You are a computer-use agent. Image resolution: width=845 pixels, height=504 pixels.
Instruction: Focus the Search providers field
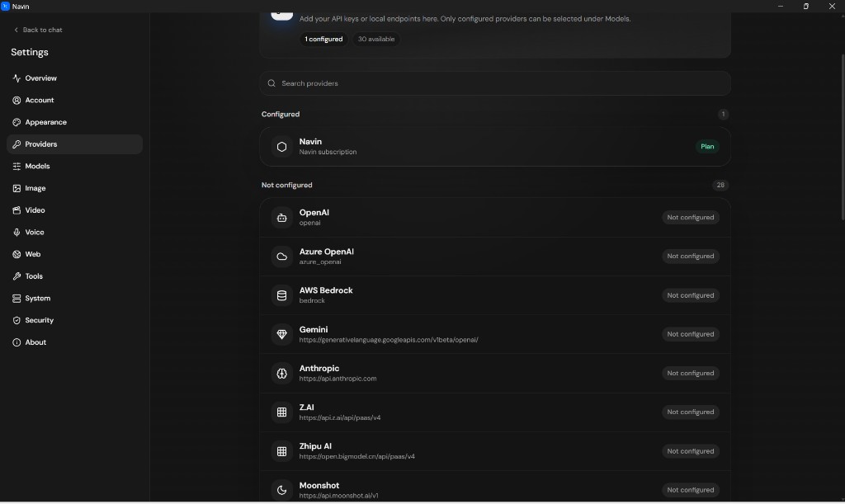495,83
